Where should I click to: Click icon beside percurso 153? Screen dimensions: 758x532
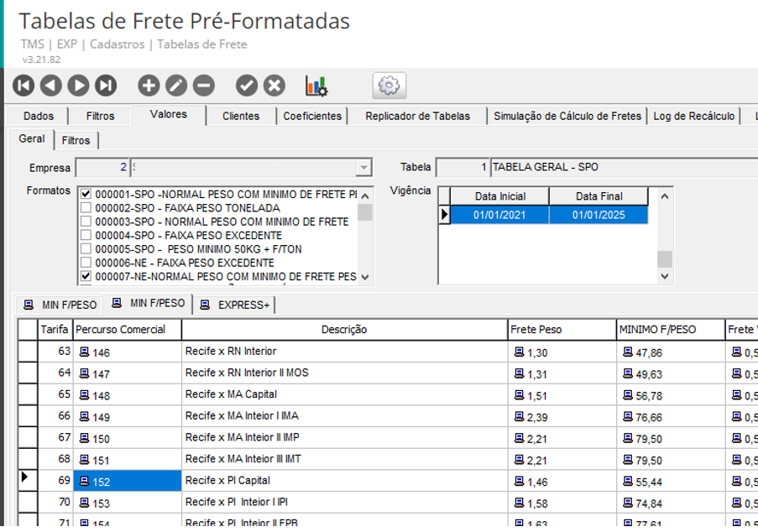tap(84, 503)
